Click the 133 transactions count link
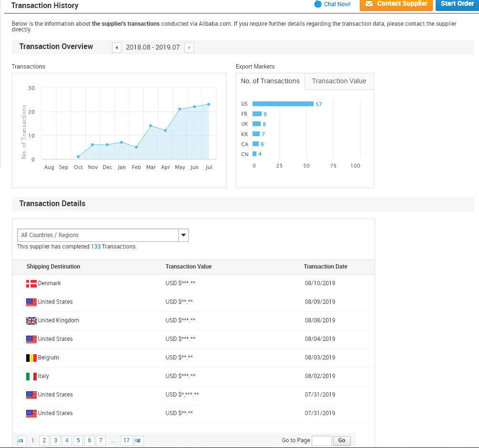This screenshot has width=479, height=448. coord(96,246)
